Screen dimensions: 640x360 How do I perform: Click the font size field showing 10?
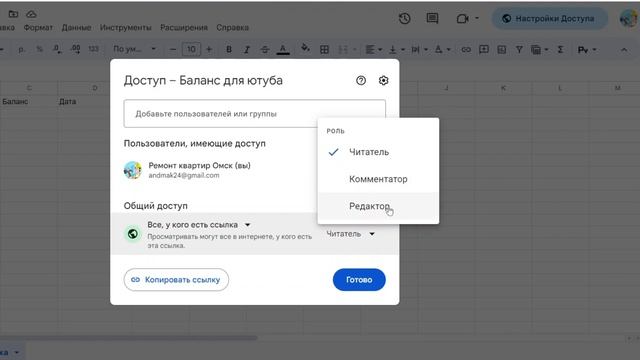(191, 49)
